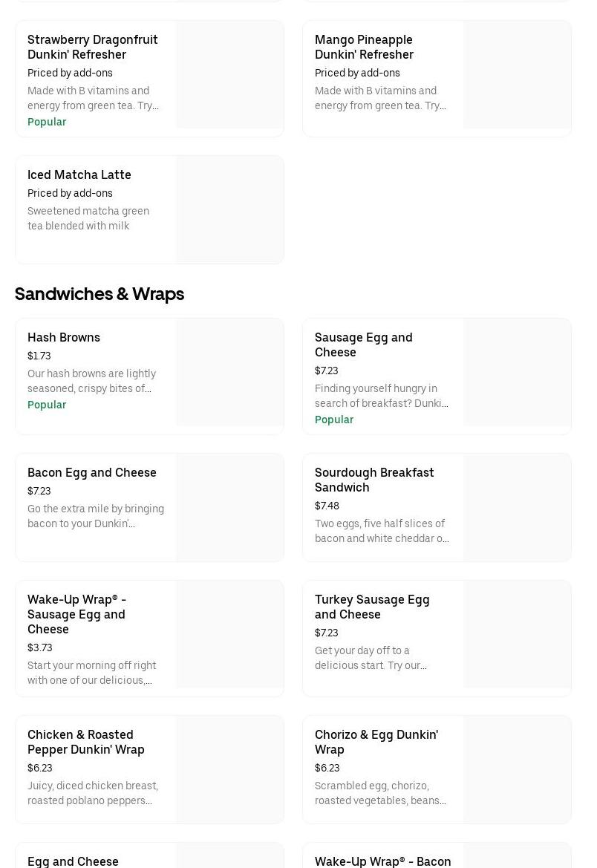Tap the Mango Pineapple Refresher image thumbnail
Screen dimensions: 597x868
(x=518, y=74)
